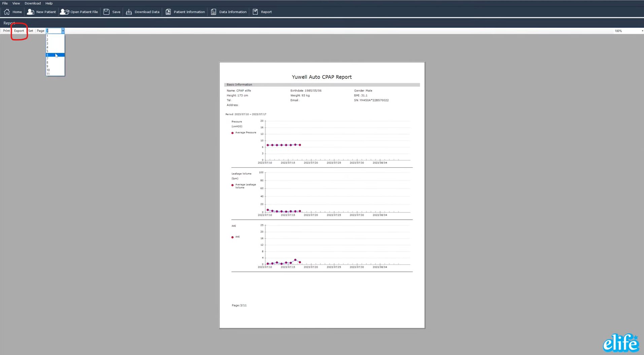Click the Print button
This screenshot has height=355, width=644.
(x=6, y=31)
